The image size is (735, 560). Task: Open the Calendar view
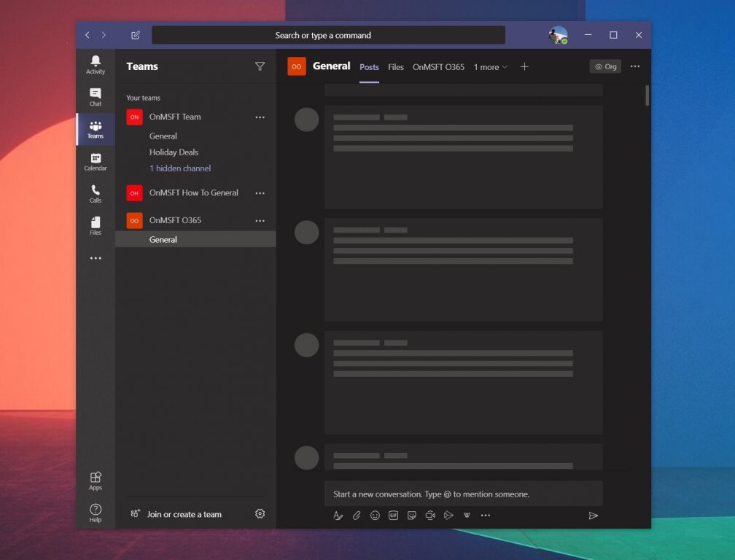(x=96, y=161)
